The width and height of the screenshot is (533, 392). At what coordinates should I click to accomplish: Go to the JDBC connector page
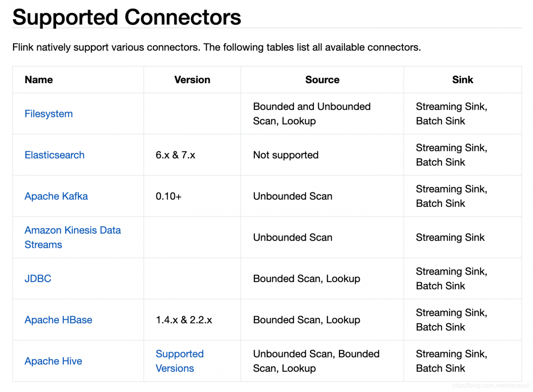coord(38,278)
